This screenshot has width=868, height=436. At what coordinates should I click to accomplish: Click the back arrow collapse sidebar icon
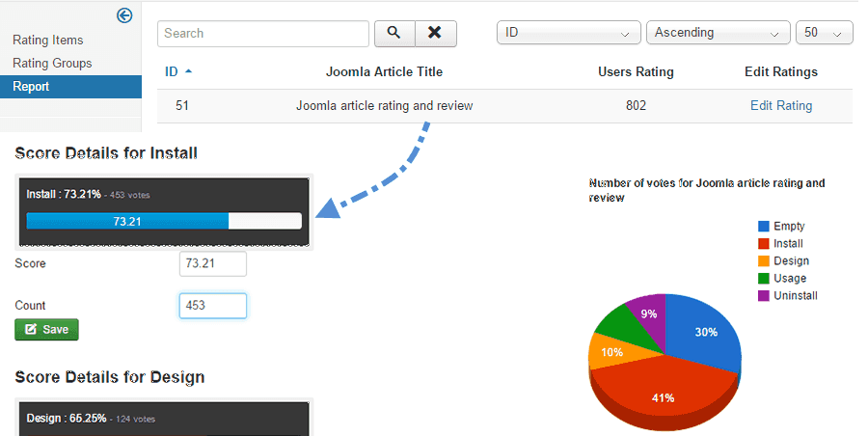[x=124, y=15]
